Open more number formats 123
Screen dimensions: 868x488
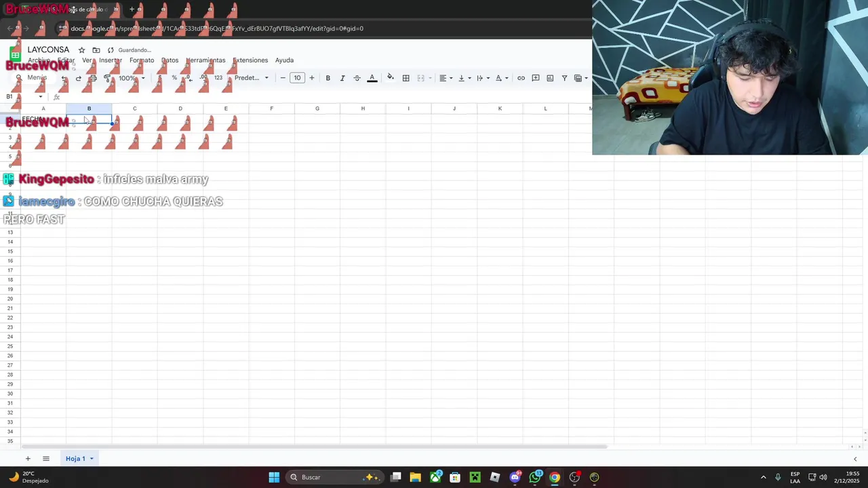pyautogui.click(x=218, y=78)
